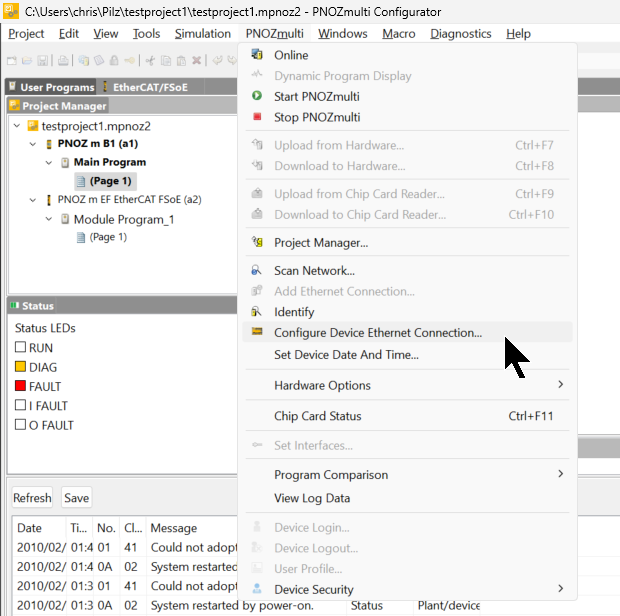Expand the Program Comparison submenu arrow
This screenshot has width=620, height=616.
pyautogui.click(x=560, y=474)
